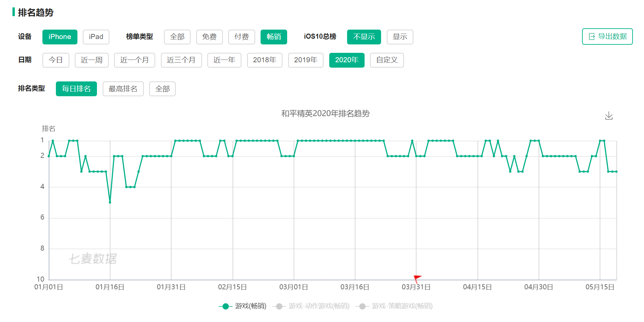Choose the 畅销 chart type
Image resolution: width=644 pixels, height=322 pixels.
(274, 37)
